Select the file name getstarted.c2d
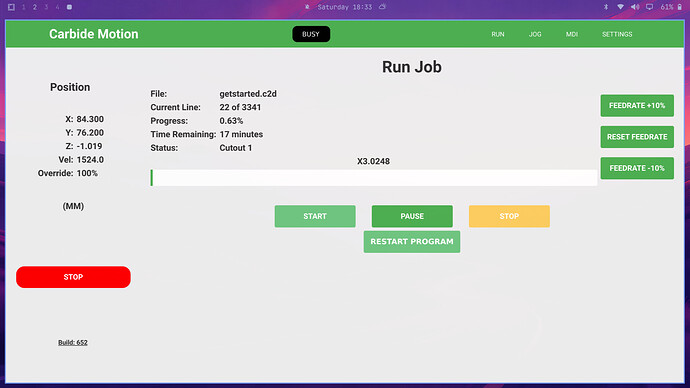The image size is (690, 388). pos(248,94)
